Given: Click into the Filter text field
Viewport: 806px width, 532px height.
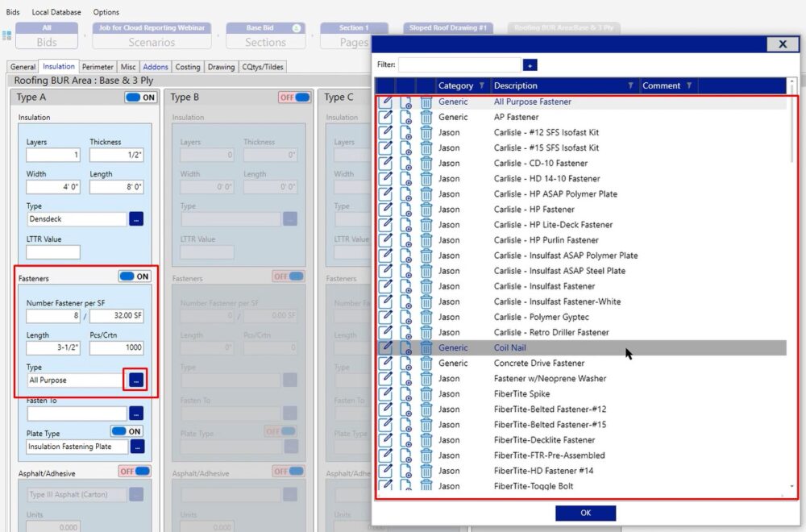Looking at the screenshot, I should coord(459,64).
